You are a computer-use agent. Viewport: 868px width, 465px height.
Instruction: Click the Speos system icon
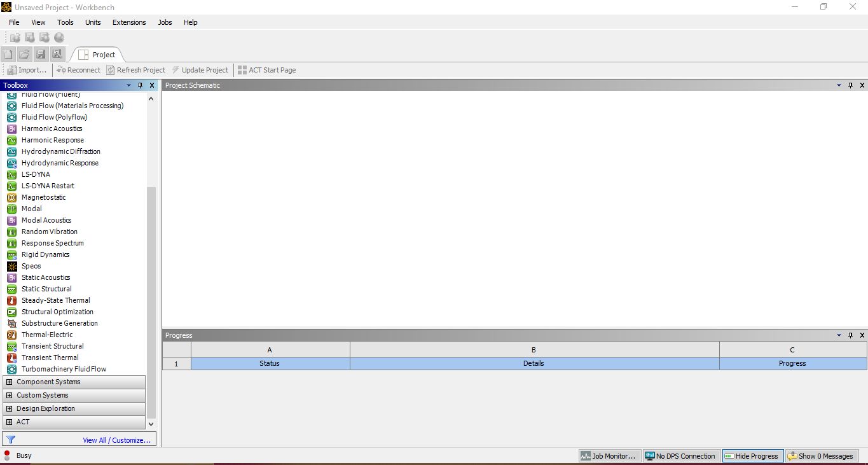(x=11, y=266)
